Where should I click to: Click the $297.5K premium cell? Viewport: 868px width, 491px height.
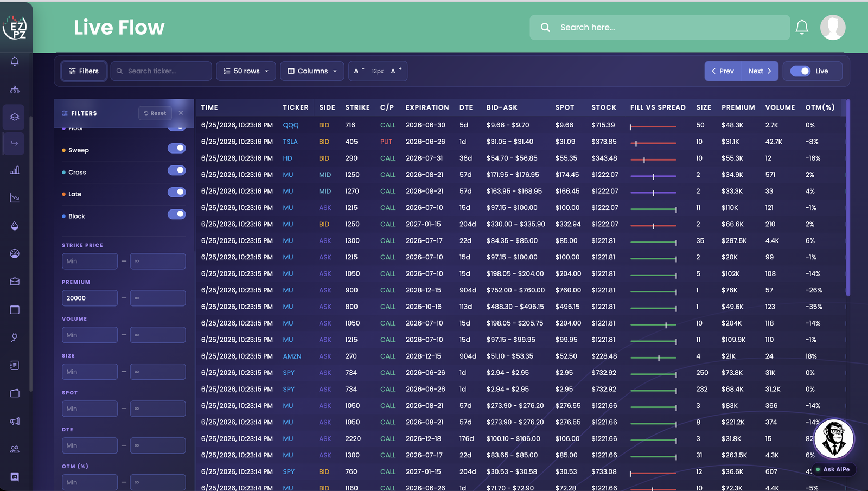[x=734, y=240]
